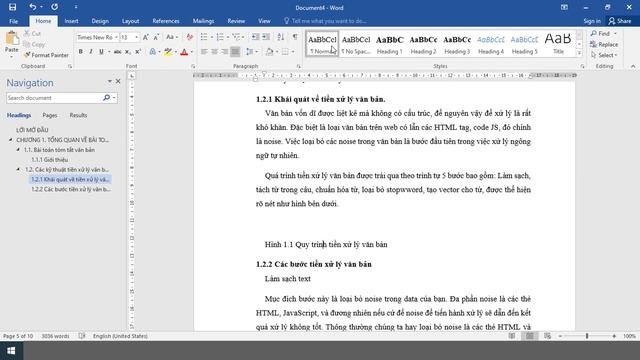Open the Change Case dropdown

[172, 37]
